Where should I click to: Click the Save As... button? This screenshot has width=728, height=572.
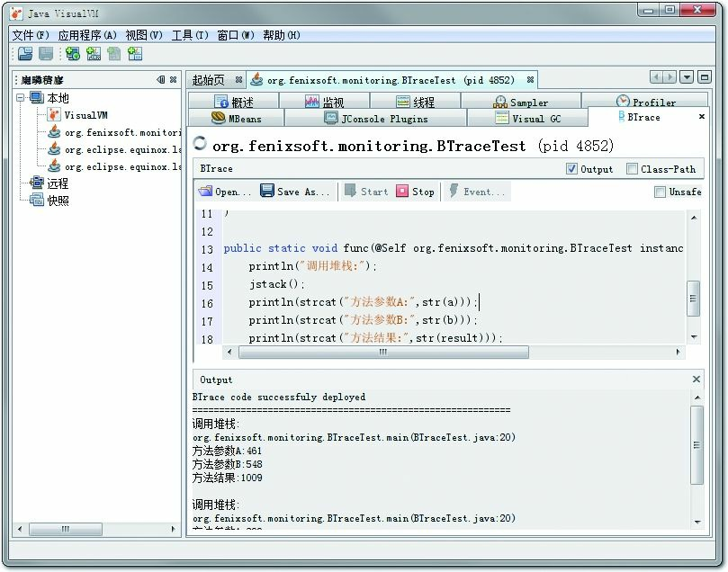(x=295, y=192)
